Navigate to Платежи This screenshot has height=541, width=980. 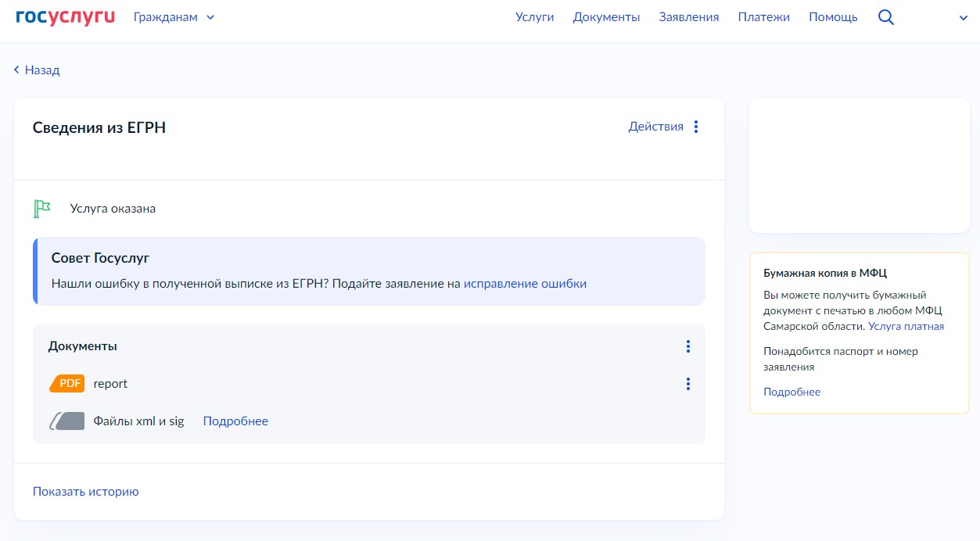tap(763, 17)
